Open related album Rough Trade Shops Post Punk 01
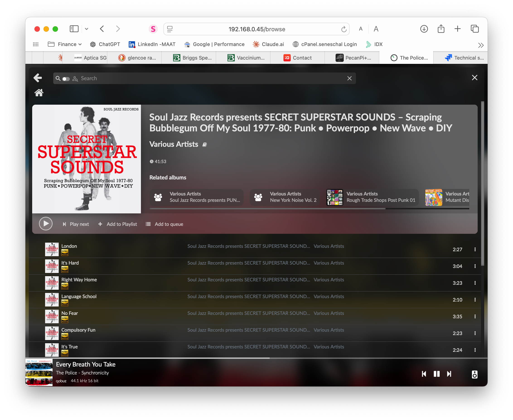Screen dimensions: 513x420 tap(372, 197)
